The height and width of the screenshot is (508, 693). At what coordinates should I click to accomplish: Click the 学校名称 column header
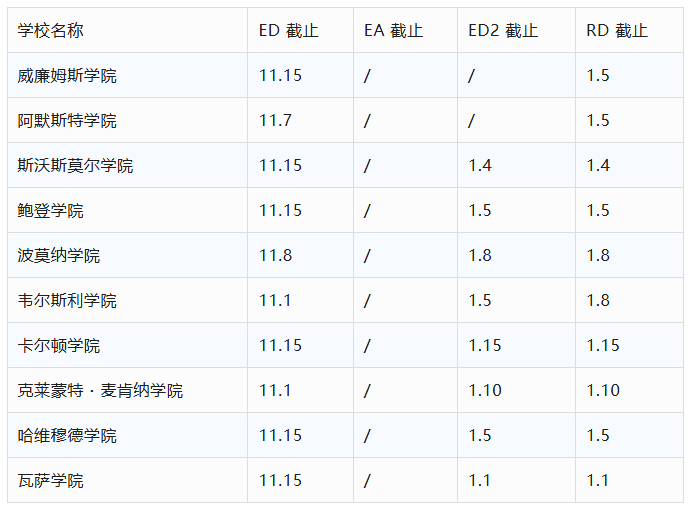pos(51,31)
